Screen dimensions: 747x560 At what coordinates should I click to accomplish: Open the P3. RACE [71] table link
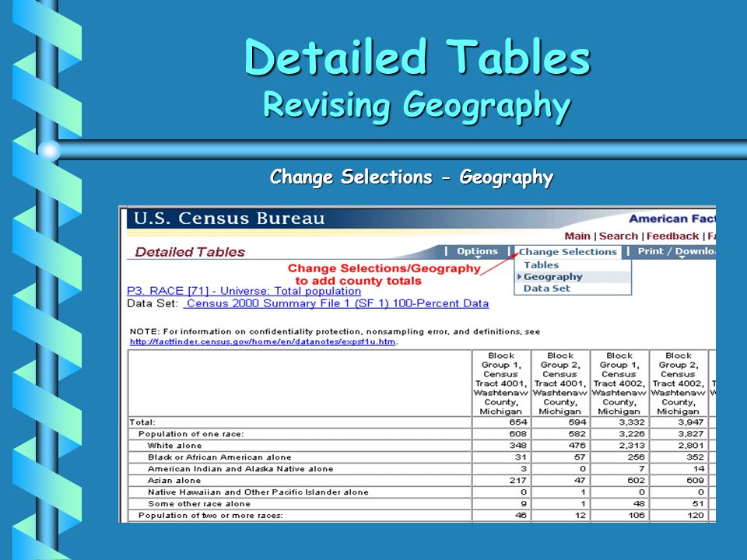(244, 291)
